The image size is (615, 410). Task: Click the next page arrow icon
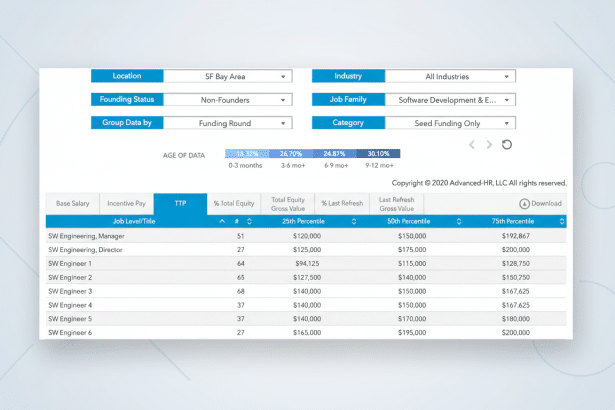point(489,145)
